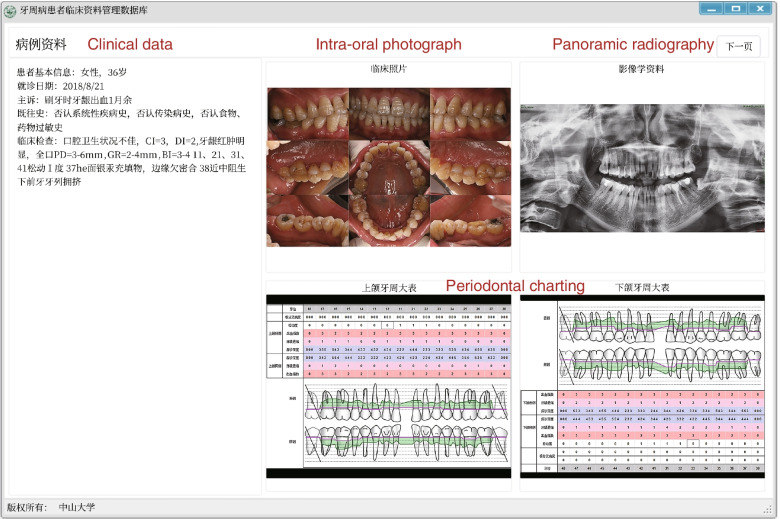The height and width of the screenshot is (519, 780).
Task: Click the 临床照片 section title
Action: 389,70
